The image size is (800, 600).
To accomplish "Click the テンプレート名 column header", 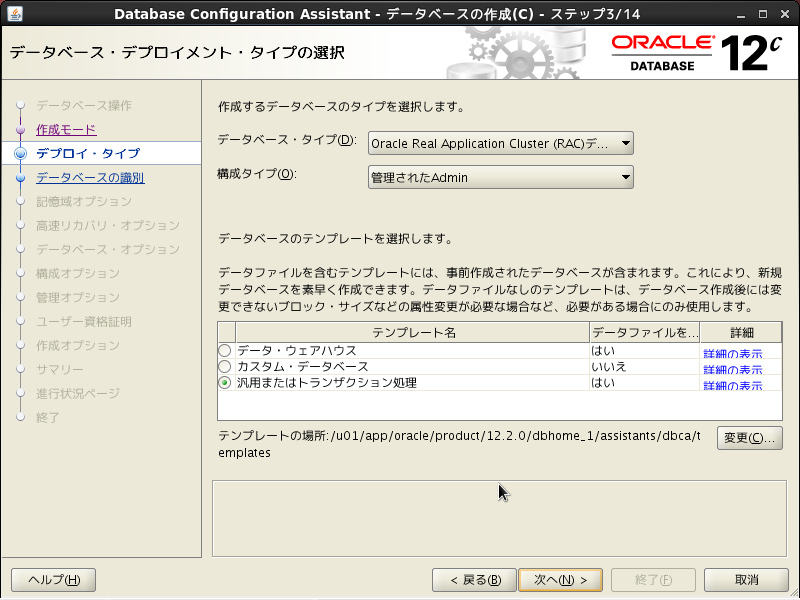I will (413, 333).
